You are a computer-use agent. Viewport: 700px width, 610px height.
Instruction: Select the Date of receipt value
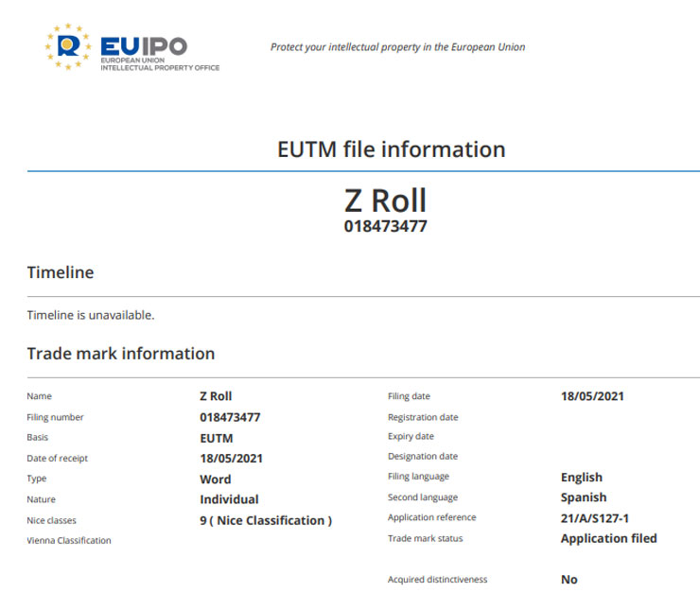pyautogui.click(x=231, y=459)
